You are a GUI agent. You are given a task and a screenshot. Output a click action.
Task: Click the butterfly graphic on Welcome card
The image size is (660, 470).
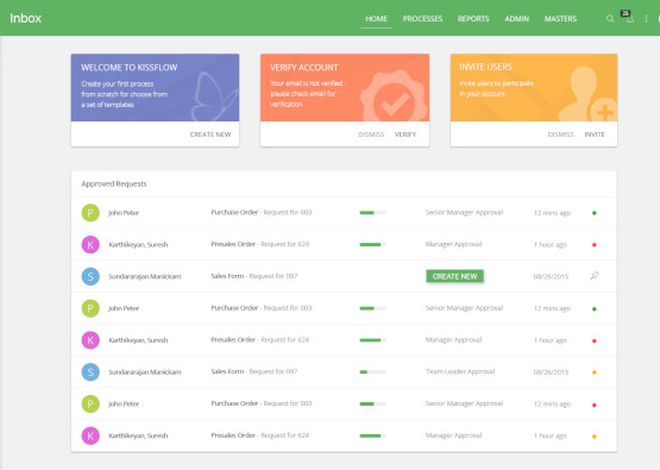coord(214,96)
